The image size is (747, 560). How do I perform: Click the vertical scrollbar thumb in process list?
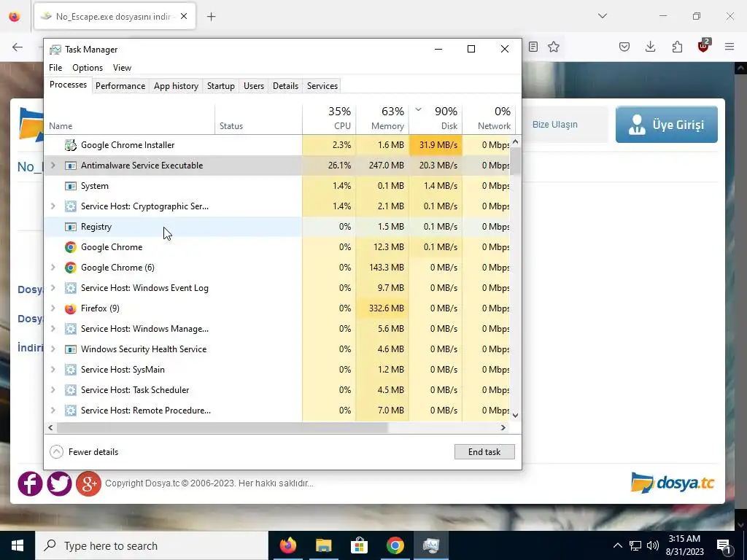pos(515,161)
